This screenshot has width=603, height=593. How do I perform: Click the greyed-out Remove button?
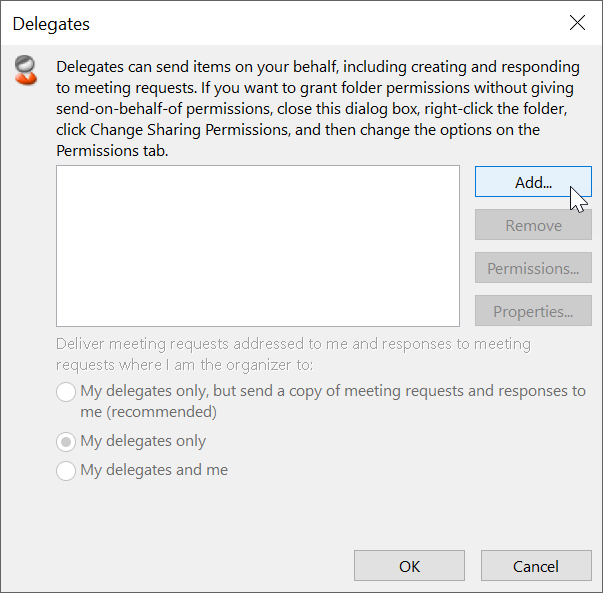point(533,225)
